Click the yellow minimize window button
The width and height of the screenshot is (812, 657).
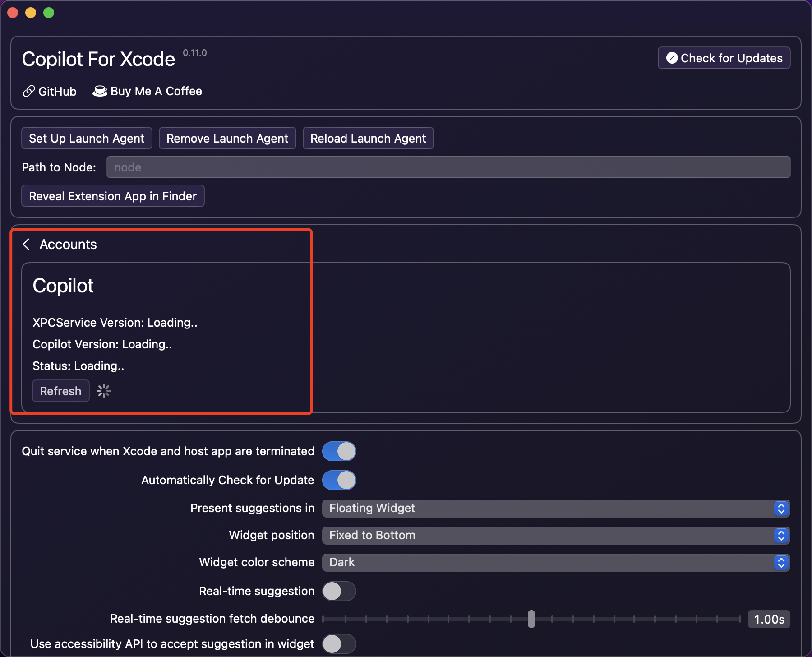coord(31,13)
